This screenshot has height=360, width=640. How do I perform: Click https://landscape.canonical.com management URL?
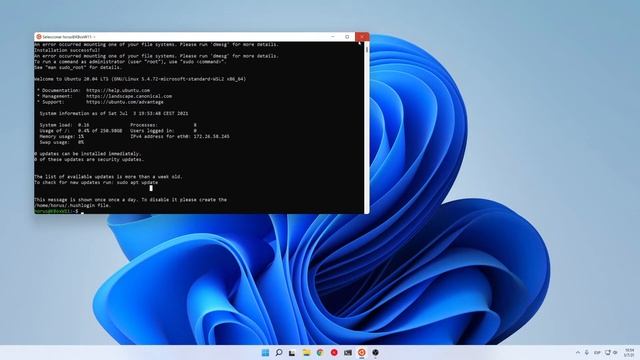point(129,96)
